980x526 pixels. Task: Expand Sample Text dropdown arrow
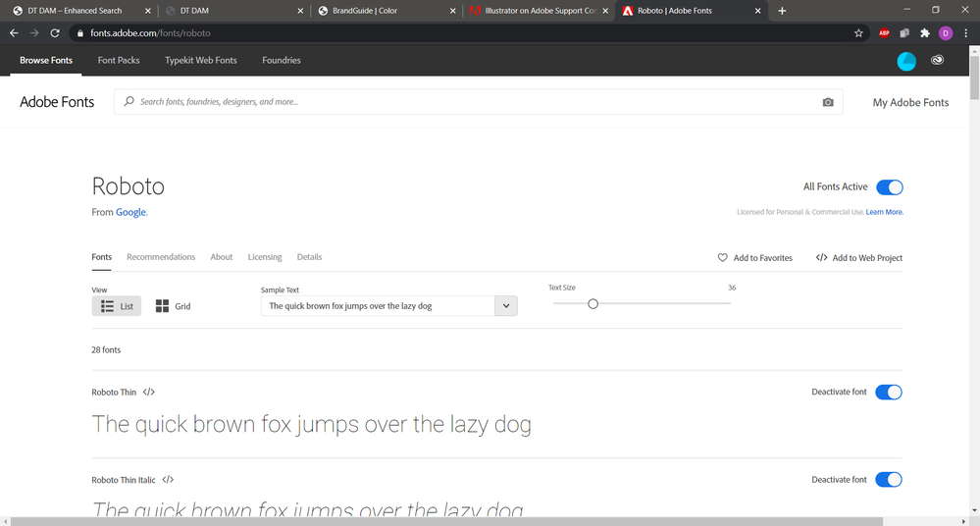(x=506, y=306)
